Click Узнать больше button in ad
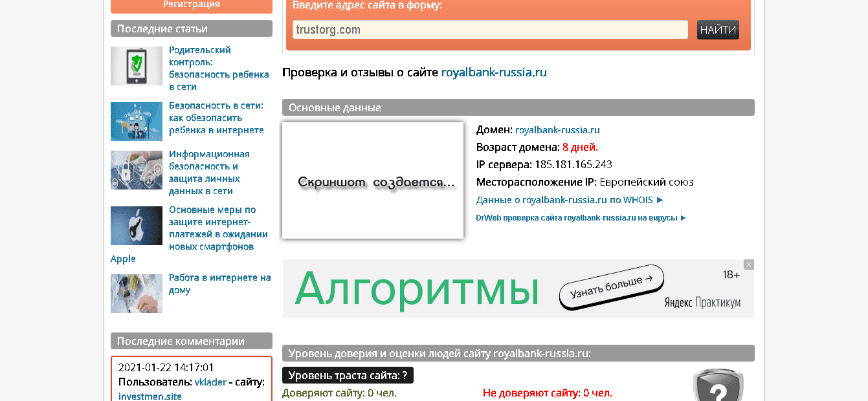The width and height of the screenshot is (868, 401). coord(612,288)
